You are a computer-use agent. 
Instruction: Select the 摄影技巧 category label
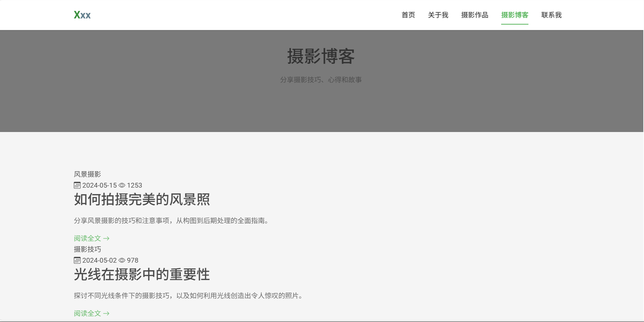click(x=87, y=249)
